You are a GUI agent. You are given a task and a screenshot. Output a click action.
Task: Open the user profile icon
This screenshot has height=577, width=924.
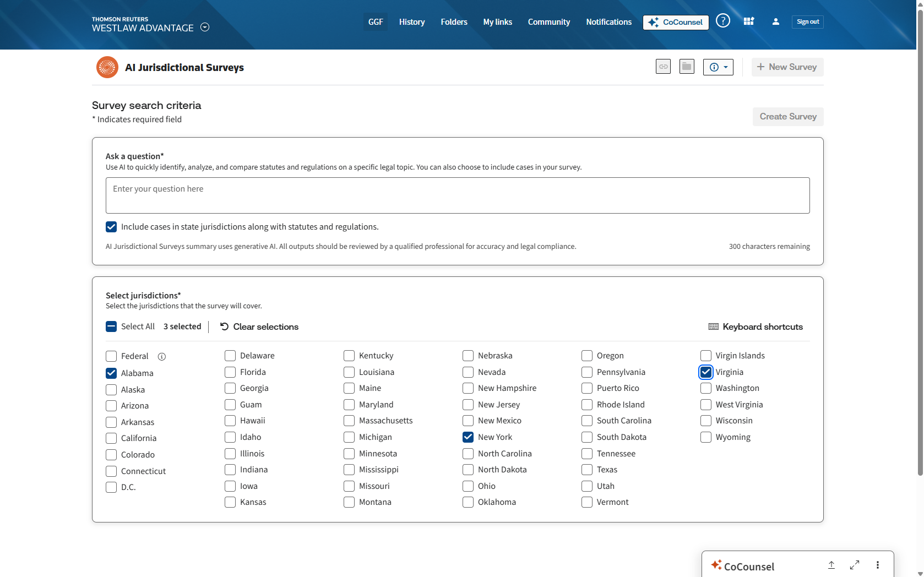click(x=775, y=21)
